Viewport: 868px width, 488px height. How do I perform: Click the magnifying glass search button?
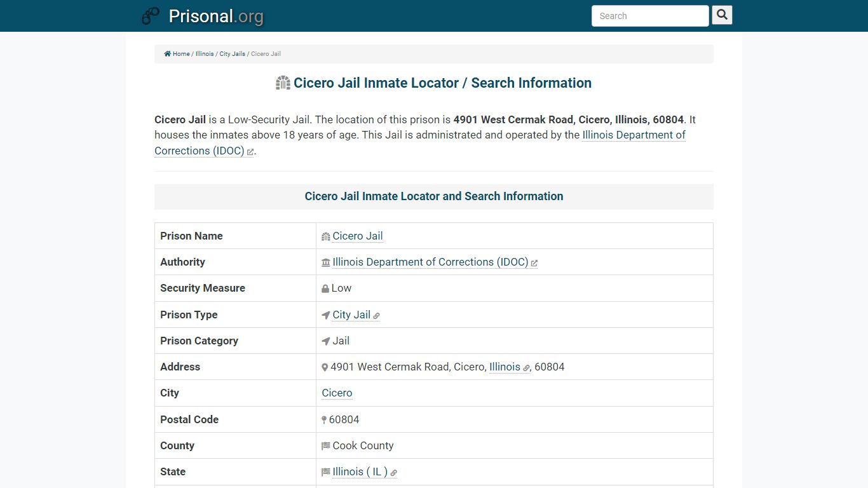722,15
